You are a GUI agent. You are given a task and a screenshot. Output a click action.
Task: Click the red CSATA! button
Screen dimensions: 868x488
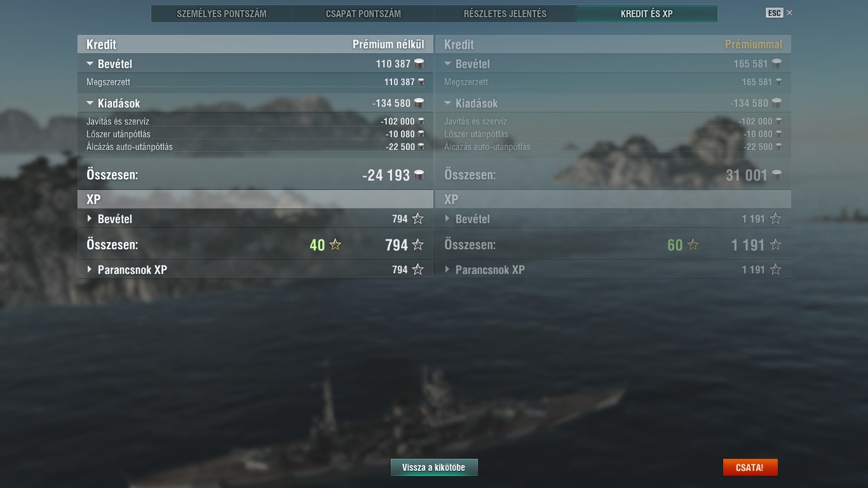pyautogui.click(x=750, y=468)
